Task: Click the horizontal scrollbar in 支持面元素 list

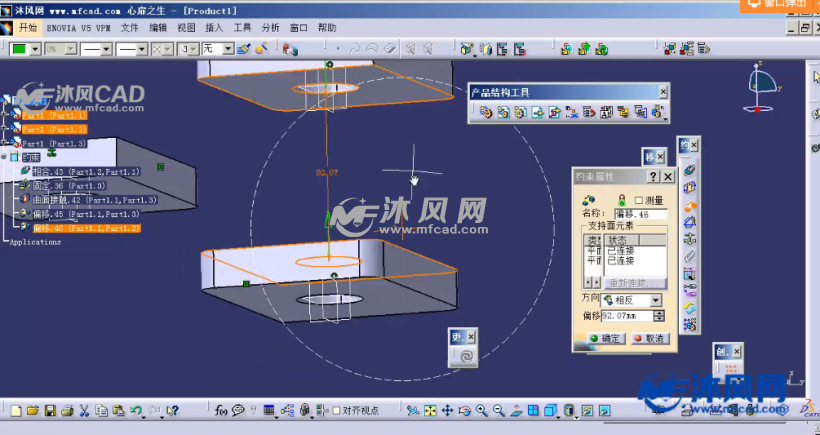Action: 593,283
